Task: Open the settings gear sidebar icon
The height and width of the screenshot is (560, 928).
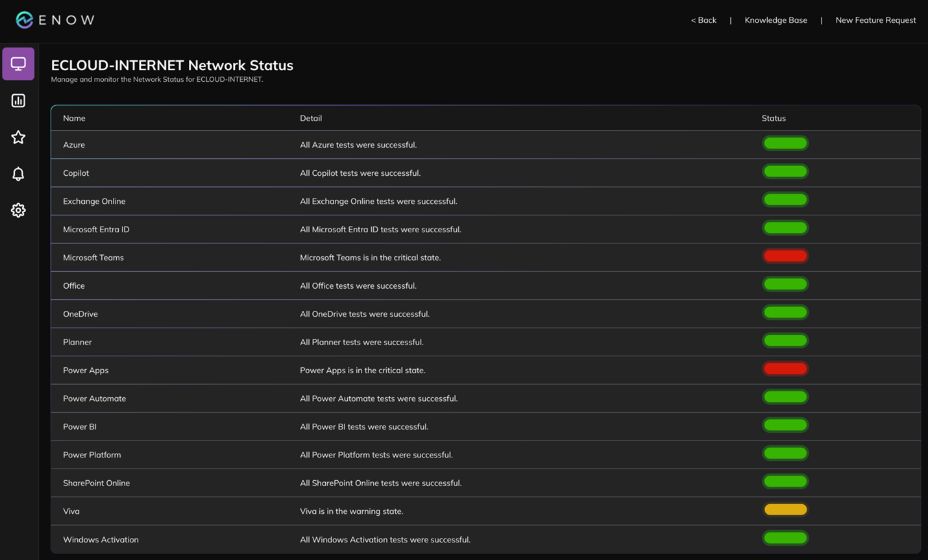Action: (x=18, y=210)
